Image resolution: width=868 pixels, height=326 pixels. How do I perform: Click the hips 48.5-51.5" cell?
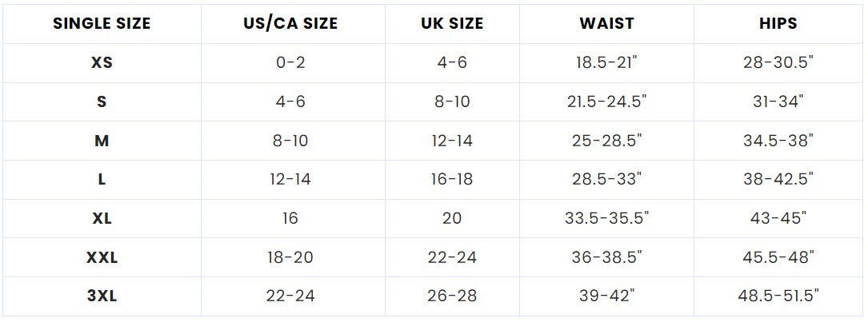[x=778, y=296]
